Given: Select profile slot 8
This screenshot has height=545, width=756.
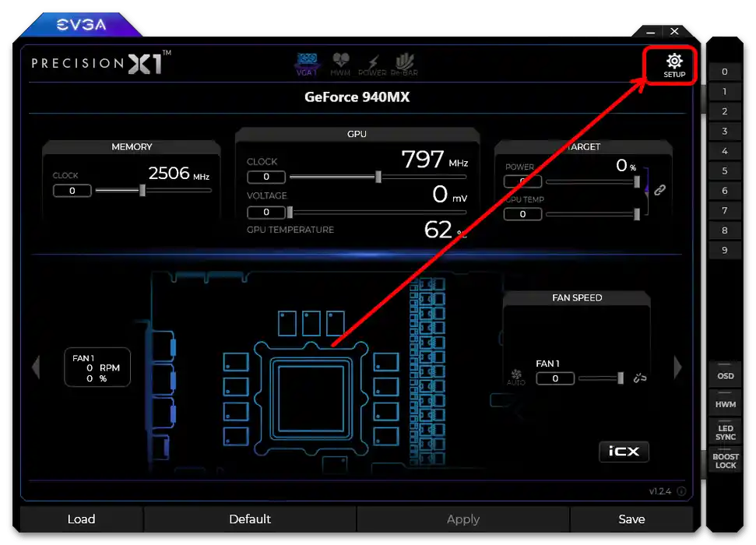Looking at the screenshot, I should coord(725,230).
